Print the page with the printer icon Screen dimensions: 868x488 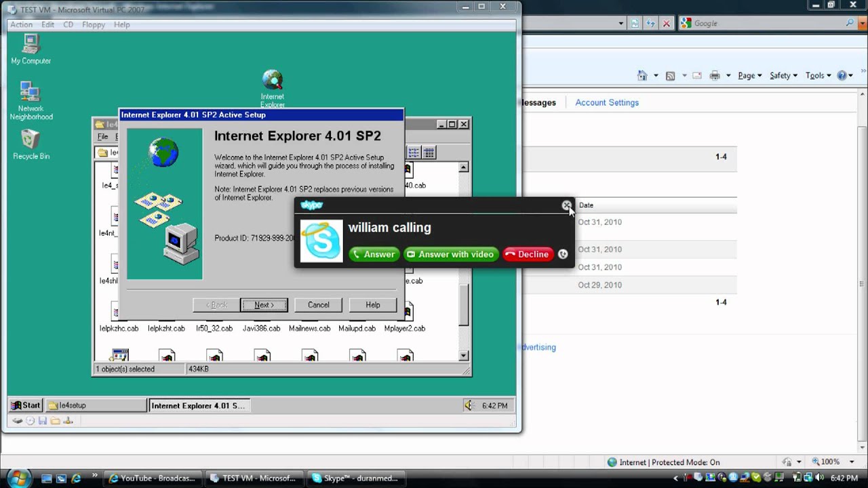715,76
